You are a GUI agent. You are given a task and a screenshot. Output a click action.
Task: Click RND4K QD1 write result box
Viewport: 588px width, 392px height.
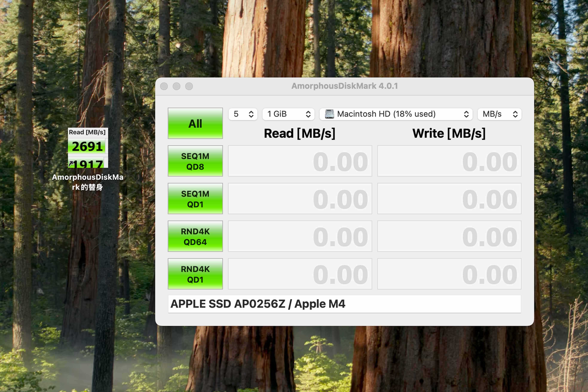point(449,274)
